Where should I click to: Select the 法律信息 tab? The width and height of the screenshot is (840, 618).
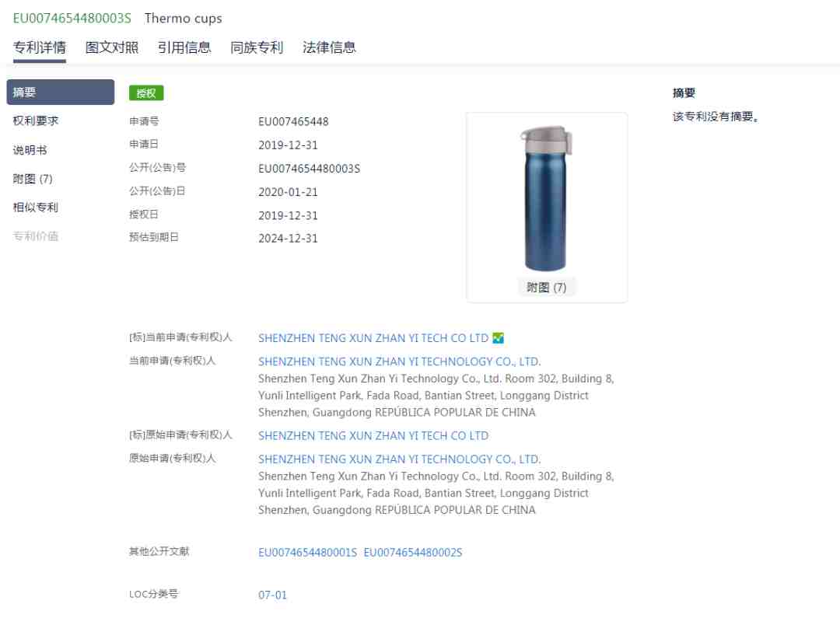[x=329, y=47]
